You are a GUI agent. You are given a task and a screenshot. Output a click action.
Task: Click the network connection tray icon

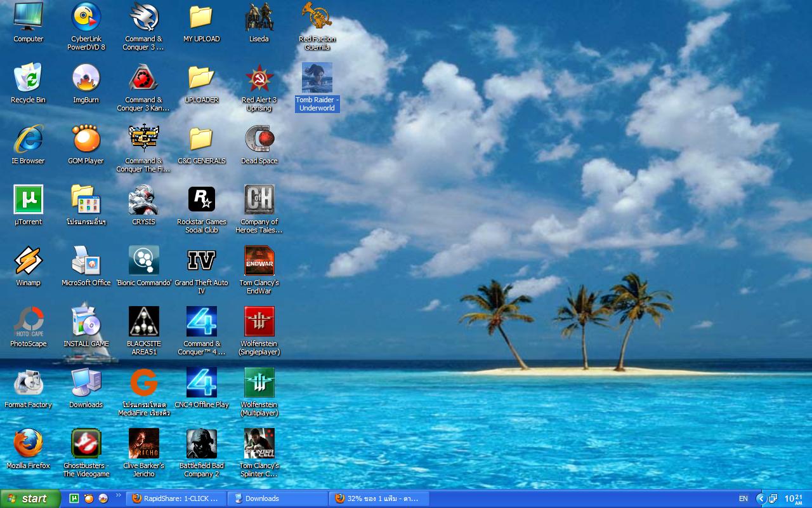point(773,498)
